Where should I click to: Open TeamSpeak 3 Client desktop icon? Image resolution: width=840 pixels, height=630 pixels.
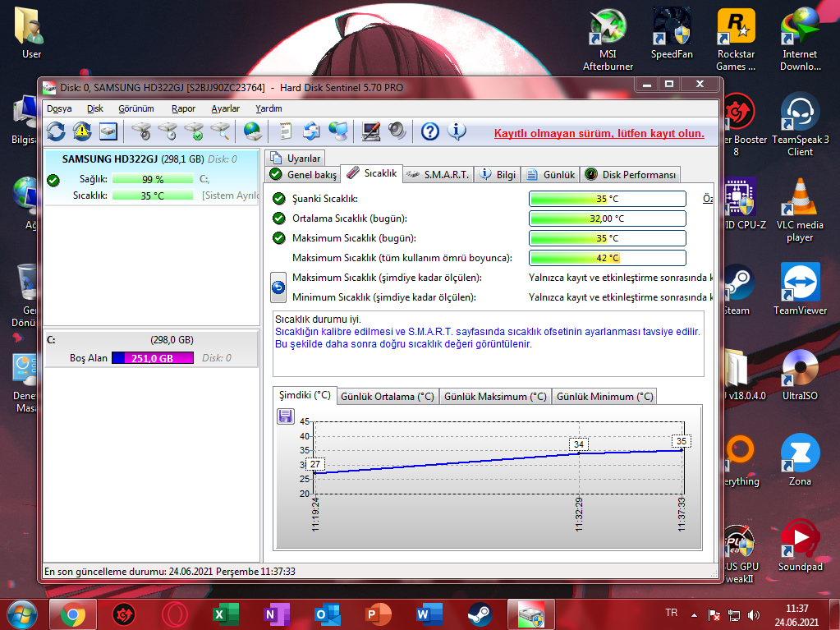coord(800,125)
